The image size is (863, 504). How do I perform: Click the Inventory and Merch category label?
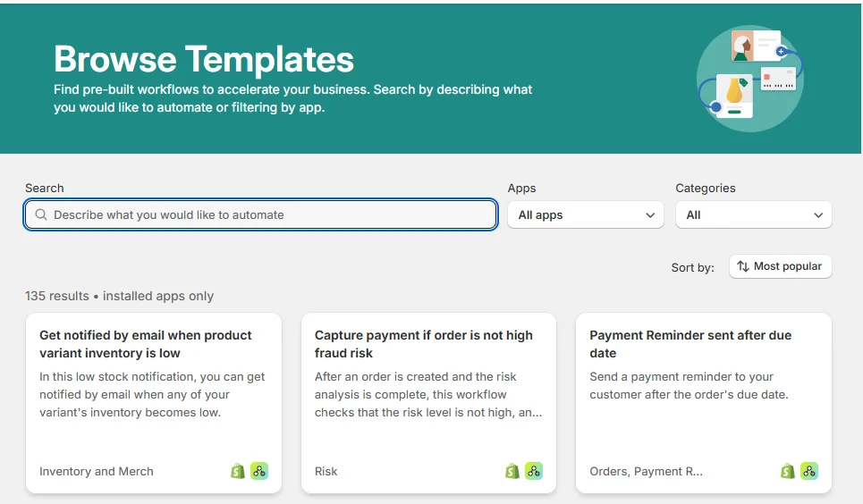(x=97, y=471)
